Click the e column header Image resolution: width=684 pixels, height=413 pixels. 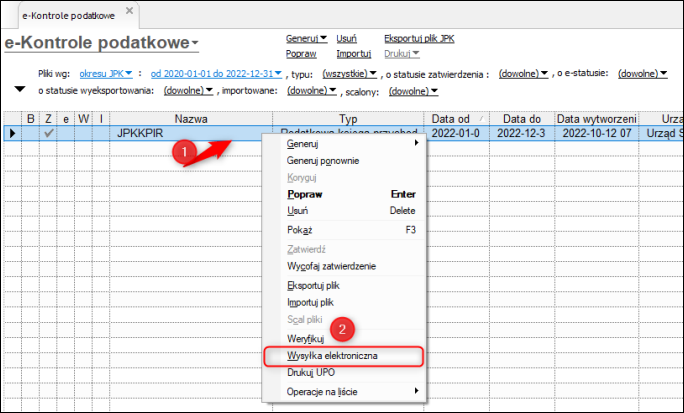(66, 119)
